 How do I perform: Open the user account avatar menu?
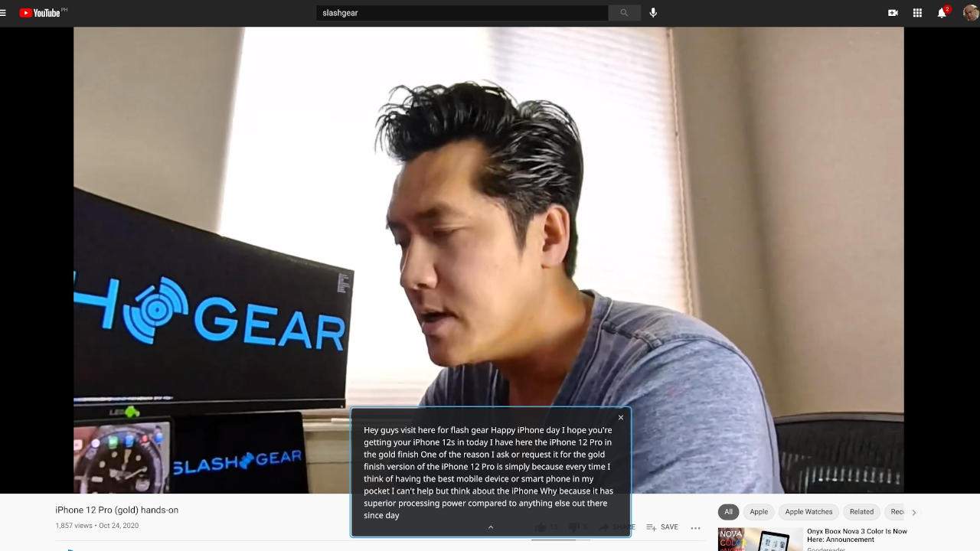[970, 13]
